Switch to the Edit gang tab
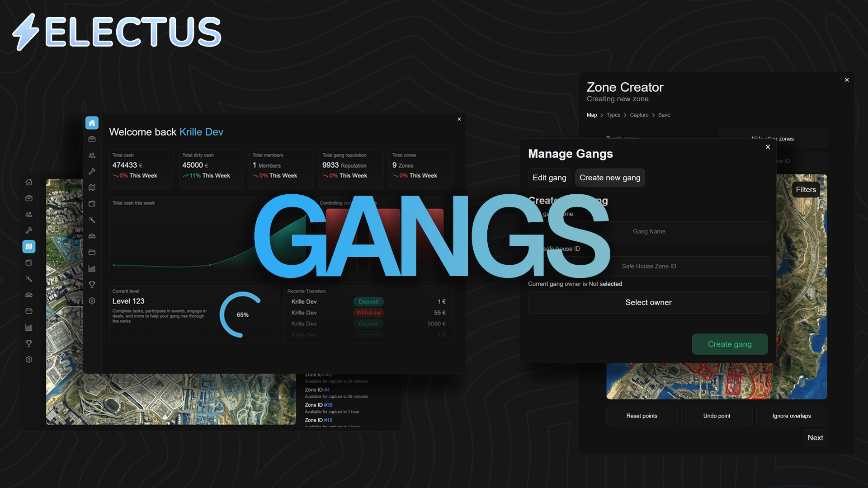Viewport: 868px width, 488px height. pos(549,178)
